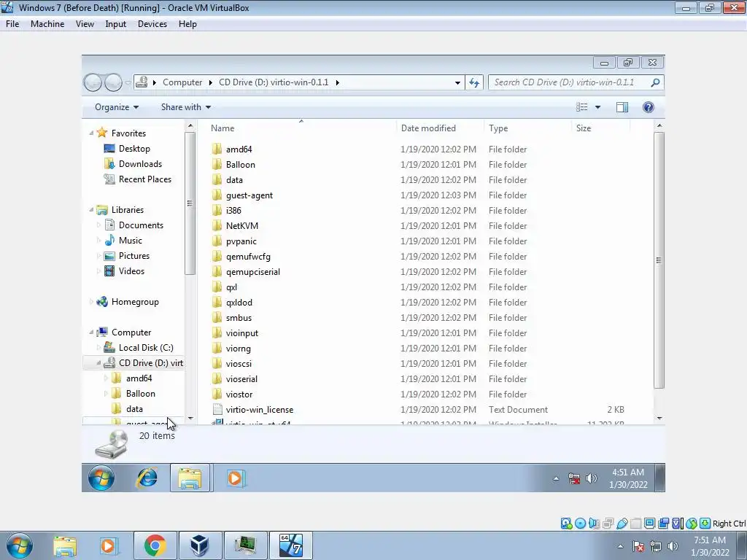Click guest Windows Explorer taskbar icon

190,478
